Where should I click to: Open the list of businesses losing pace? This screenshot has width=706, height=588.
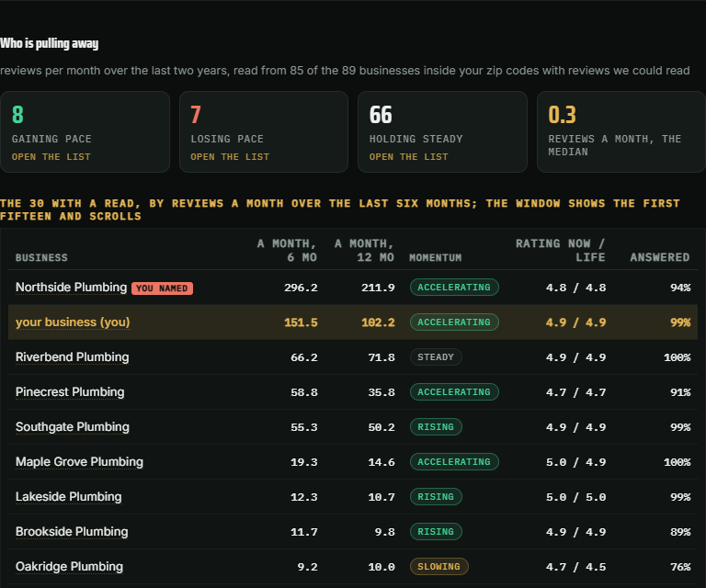pos(230,156)
